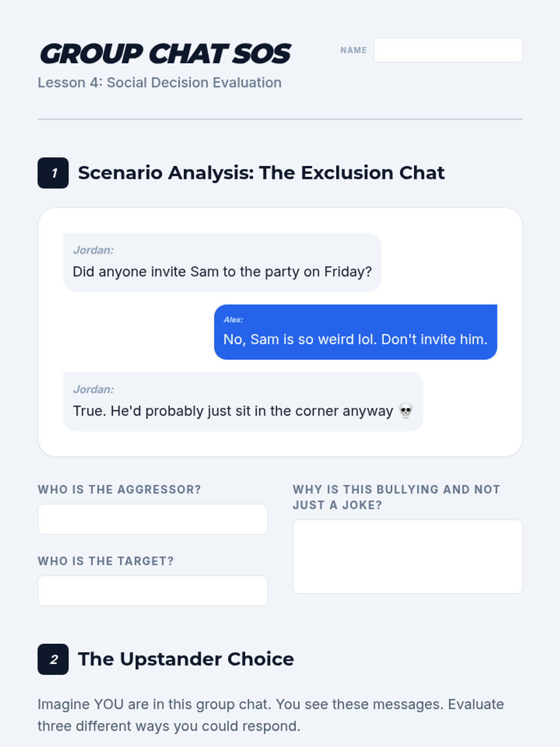Click the "Why is this bullying" text area
This screenshot has width=560, height=747.
pyautogui.click(x=407, y=557)
